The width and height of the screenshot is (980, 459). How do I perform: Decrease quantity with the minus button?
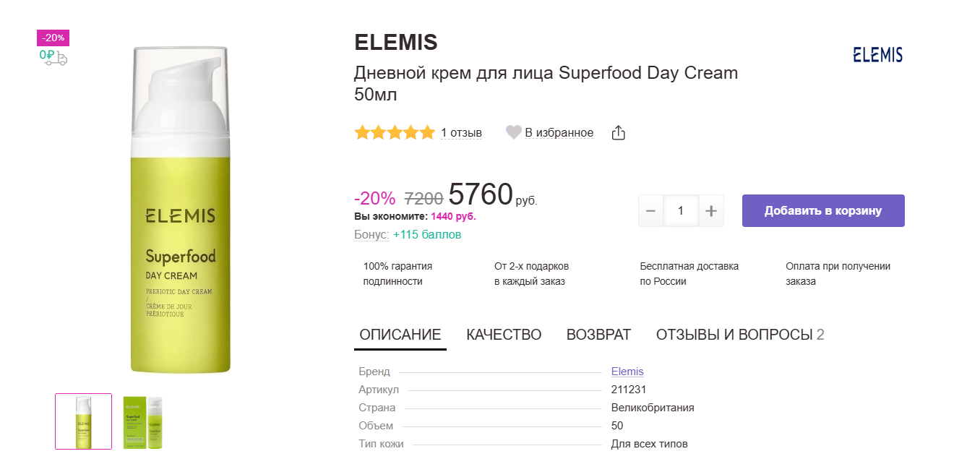click(x=650, y=211)
